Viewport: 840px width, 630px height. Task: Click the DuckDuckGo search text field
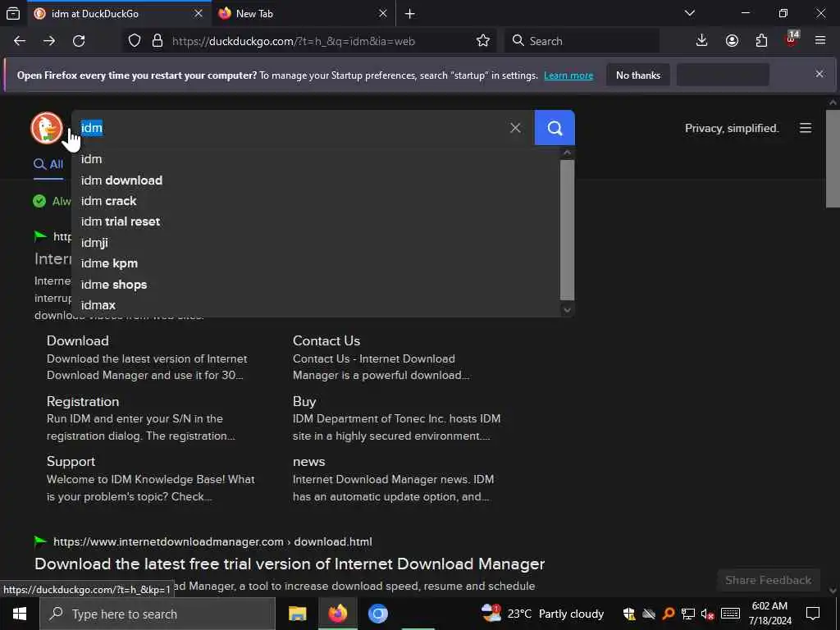290,128
